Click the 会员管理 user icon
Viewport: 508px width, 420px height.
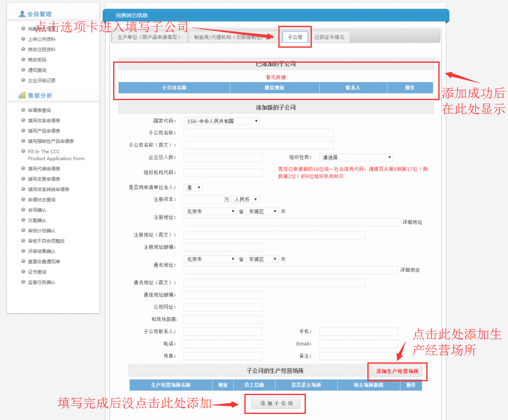pos(22,14)
